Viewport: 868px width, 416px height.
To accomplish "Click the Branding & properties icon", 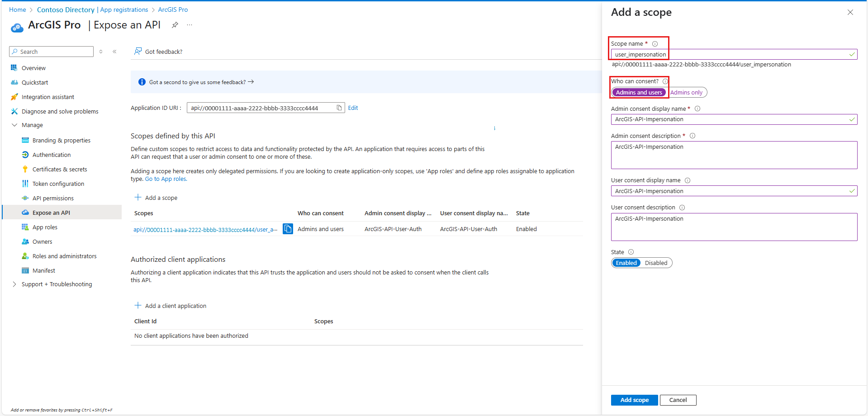I will 25,140.
